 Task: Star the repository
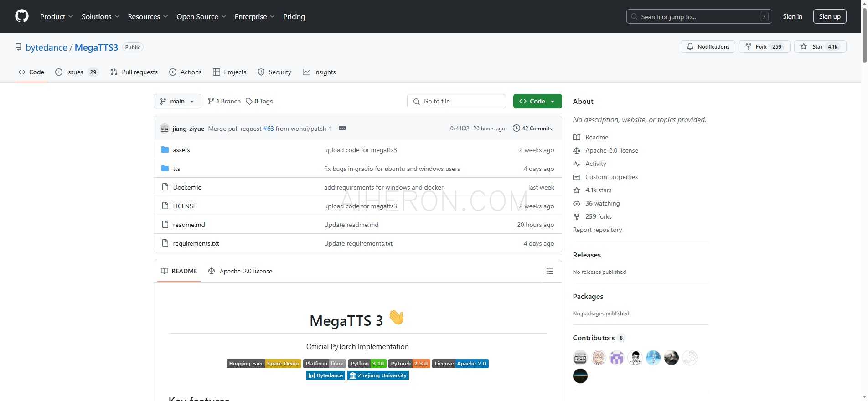tap(820, 46)
